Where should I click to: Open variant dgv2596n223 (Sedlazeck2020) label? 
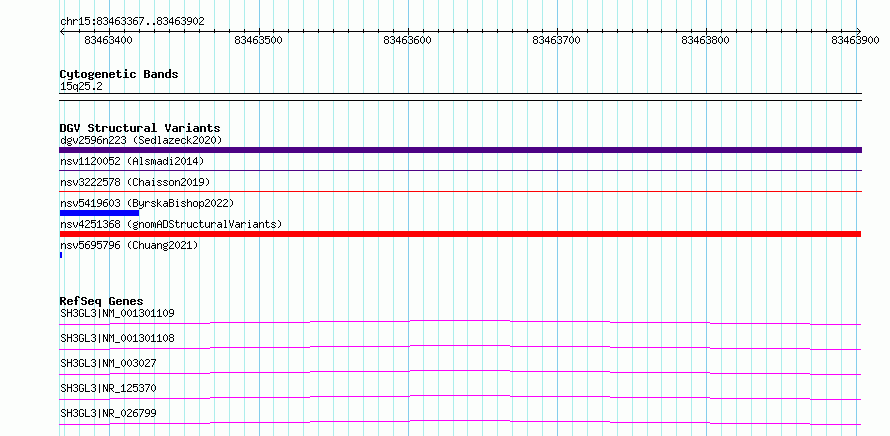tap(141, 140)
